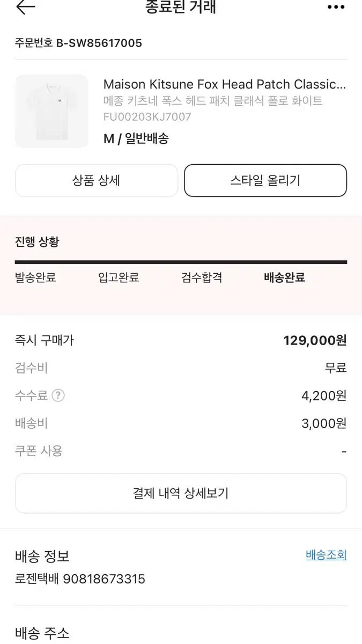The image size is (362, 644).
Task: Select the 발송완료 progress step
Action: point(35,277)
